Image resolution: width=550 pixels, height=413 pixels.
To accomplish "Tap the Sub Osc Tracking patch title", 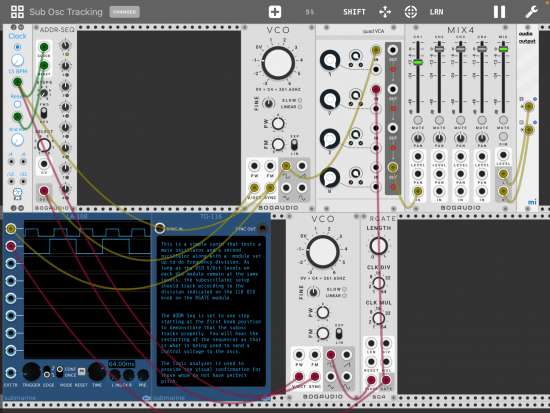I will (66, 12).
